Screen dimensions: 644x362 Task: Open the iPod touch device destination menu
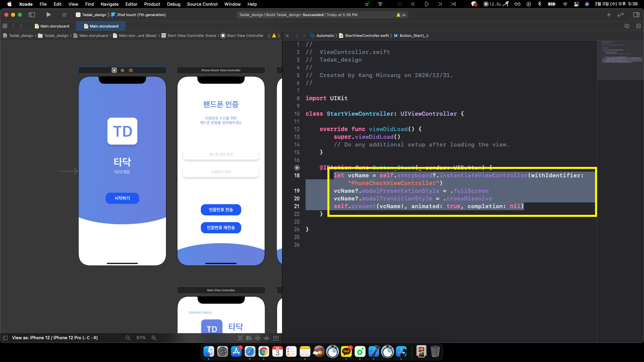[141, 15]
